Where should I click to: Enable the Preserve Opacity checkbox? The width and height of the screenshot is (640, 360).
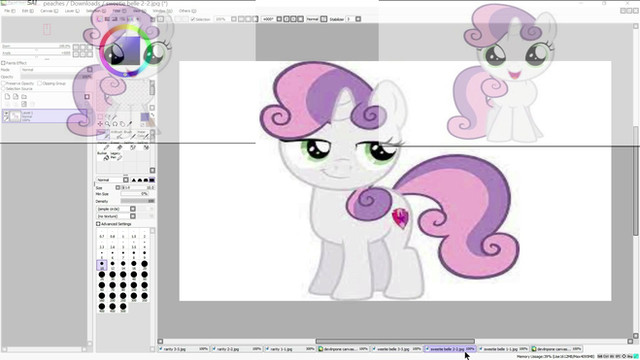tap(3, 83)
